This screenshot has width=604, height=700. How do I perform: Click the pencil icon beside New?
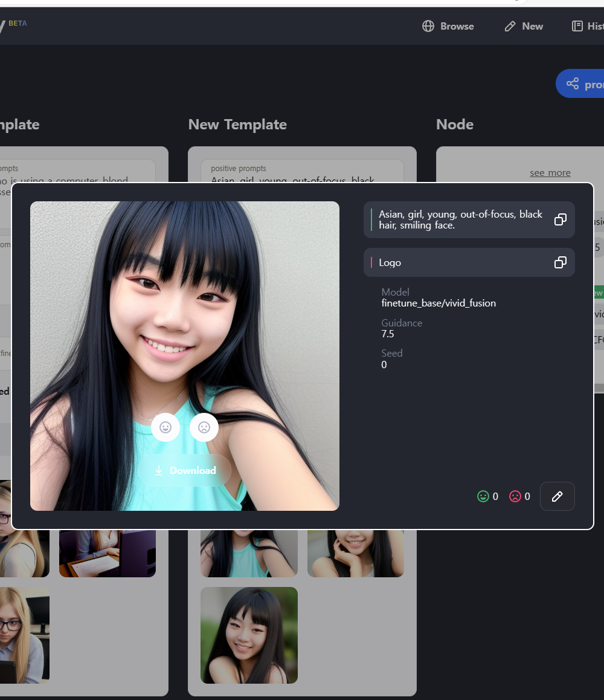coord(510,27)
